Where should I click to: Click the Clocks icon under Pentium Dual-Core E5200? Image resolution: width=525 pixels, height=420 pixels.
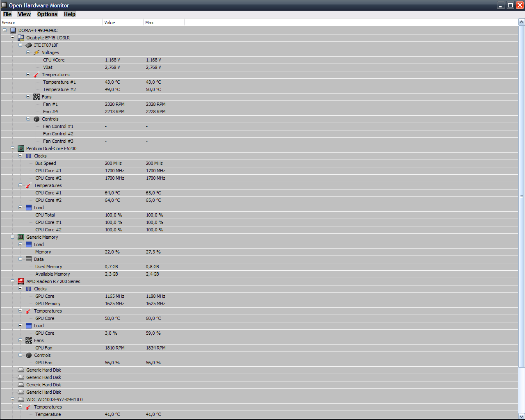(x=29, y=156)
